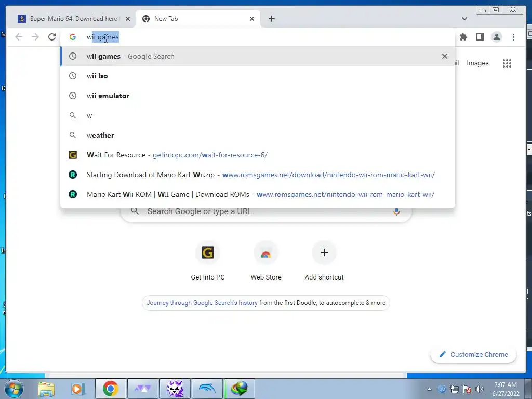The image size is (532, 399).
Task: Open a new tab with plus button
Action: [271, 19]
